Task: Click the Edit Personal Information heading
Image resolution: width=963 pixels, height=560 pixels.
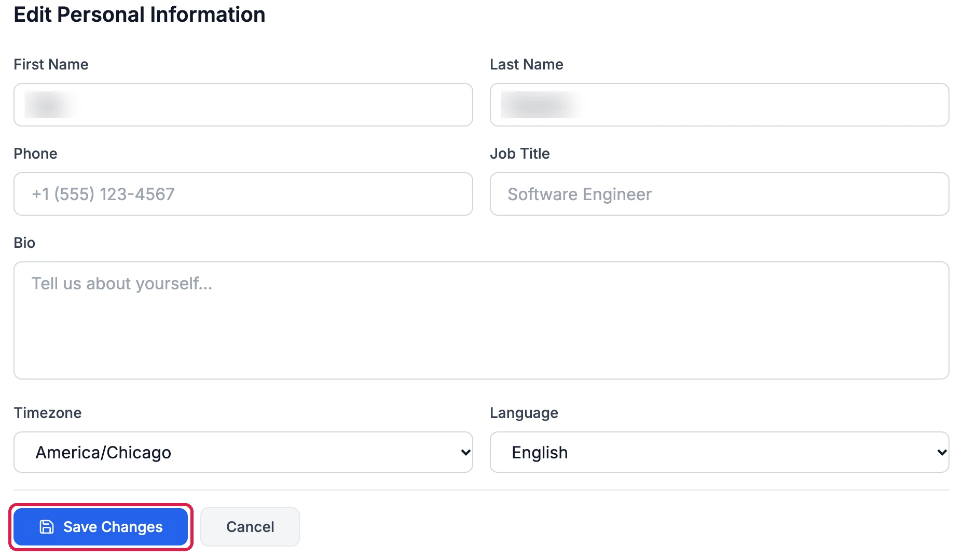Action: coord(139,15)
